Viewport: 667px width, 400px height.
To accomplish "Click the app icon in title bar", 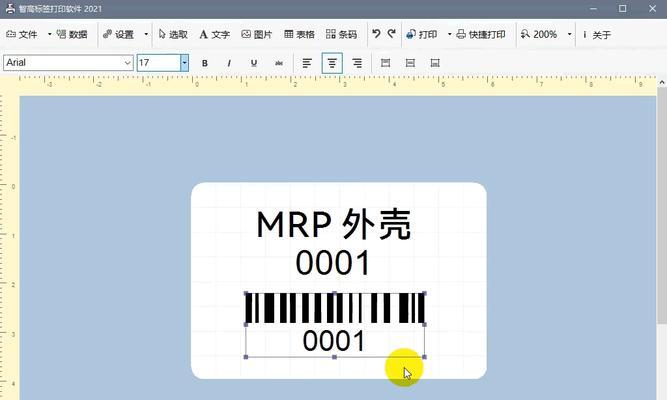I will click(10, 9).
